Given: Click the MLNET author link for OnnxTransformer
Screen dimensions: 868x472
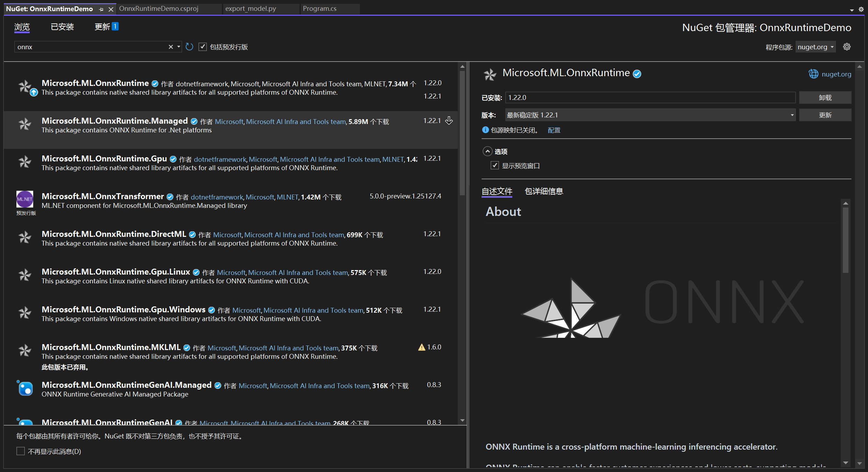Looking at the screenshot, I should click(x=287, y=197).
